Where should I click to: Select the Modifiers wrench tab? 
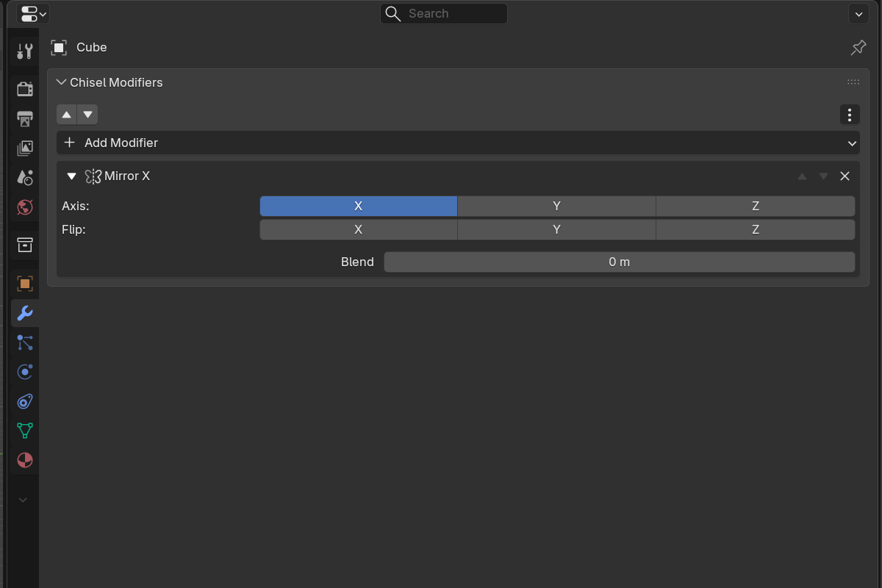(x=24, y=313)
